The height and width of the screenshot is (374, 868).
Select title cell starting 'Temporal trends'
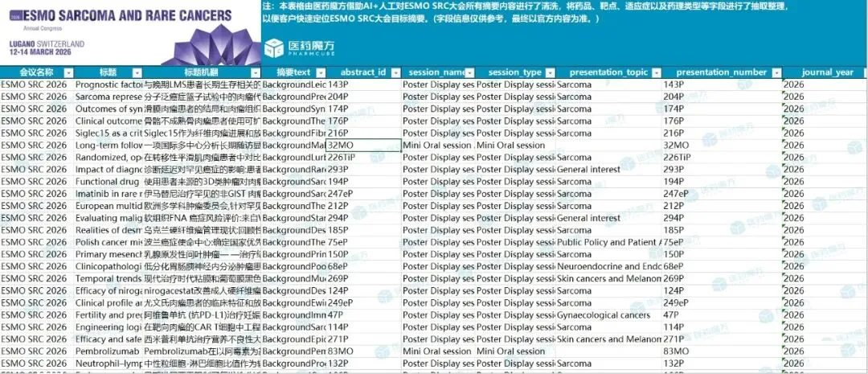[108, 279]
